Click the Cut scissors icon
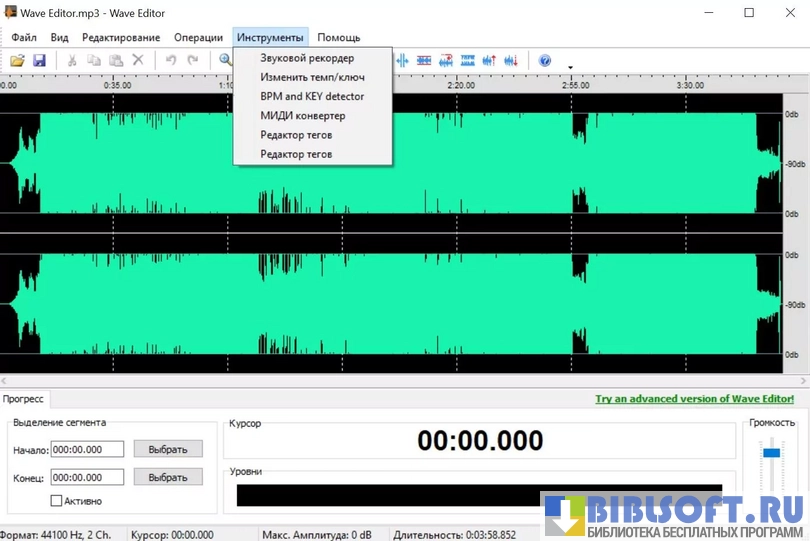 [72, 60]
